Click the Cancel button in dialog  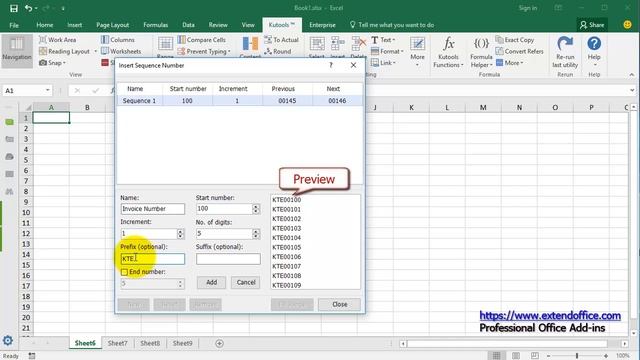[x=246, y=282]
